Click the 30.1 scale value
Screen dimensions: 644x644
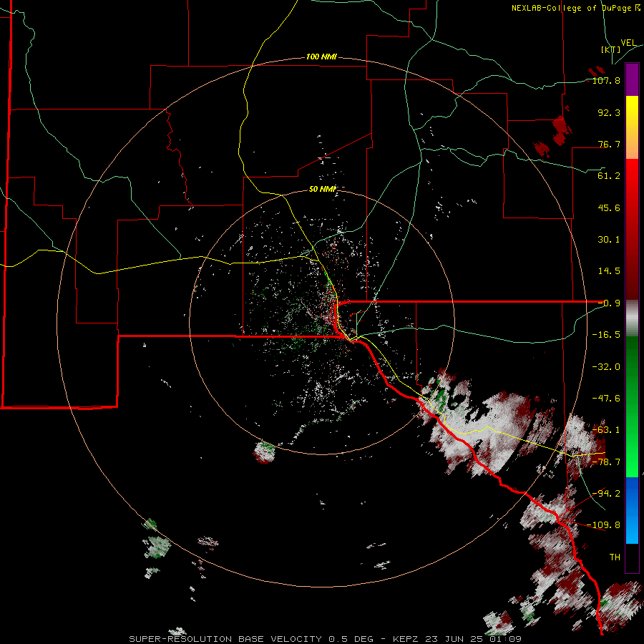609,240
